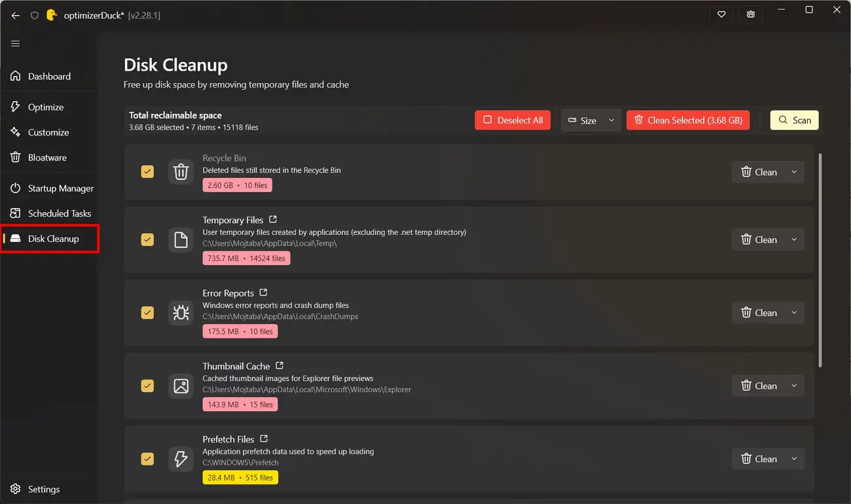Viewport: 851px width, 504px height.
Task: Clean the Recycle Bin item
Action: pyautogui.click(x=759, y=172)
